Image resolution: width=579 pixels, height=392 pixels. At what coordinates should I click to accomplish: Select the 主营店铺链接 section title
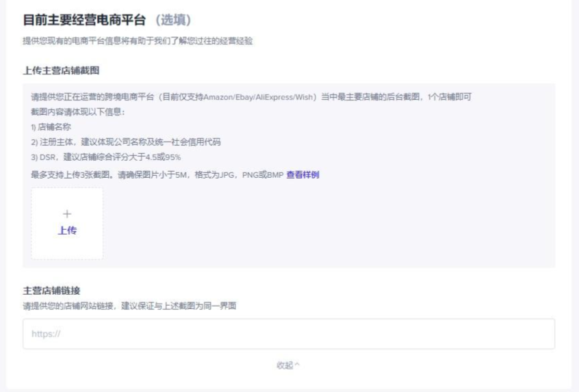[51, 291]
